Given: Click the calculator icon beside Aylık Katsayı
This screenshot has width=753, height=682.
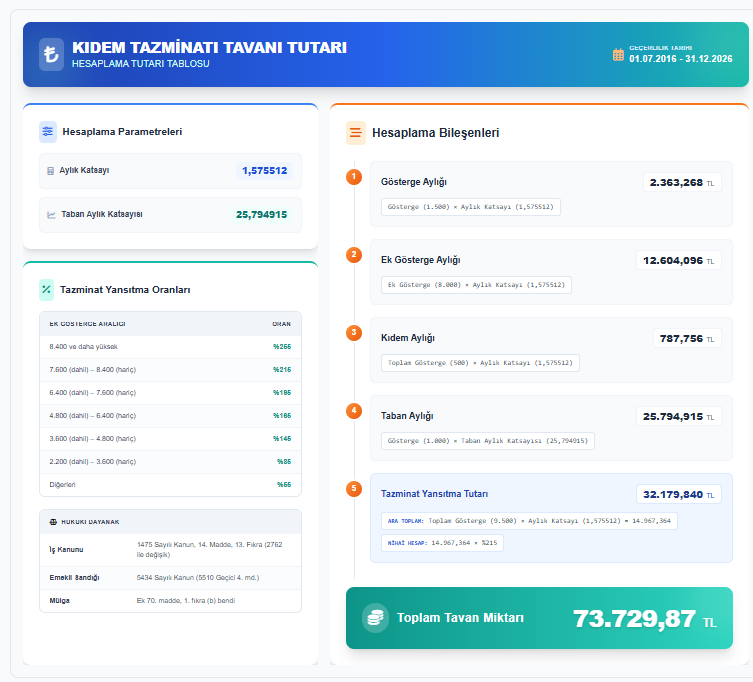Looking at the screenshot, I should tap(50, 171).
